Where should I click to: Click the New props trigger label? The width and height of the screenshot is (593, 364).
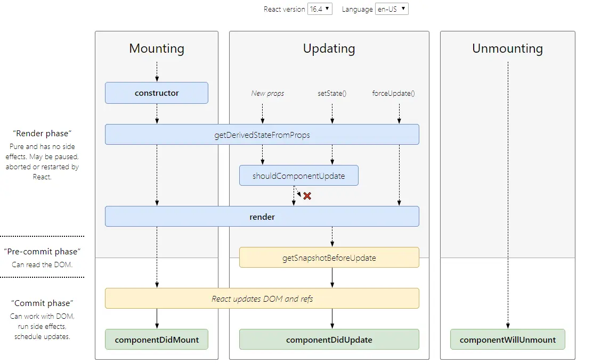coord(267,93)
